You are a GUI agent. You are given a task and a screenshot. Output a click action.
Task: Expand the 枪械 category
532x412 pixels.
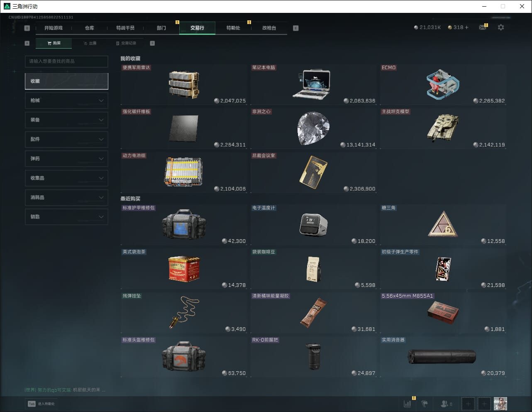[66, 101]
